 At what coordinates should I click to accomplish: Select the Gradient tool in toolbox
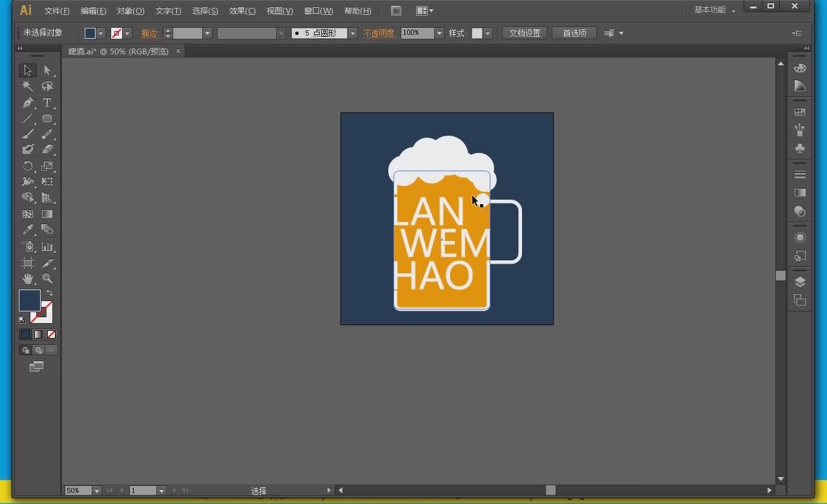[47, 214]
